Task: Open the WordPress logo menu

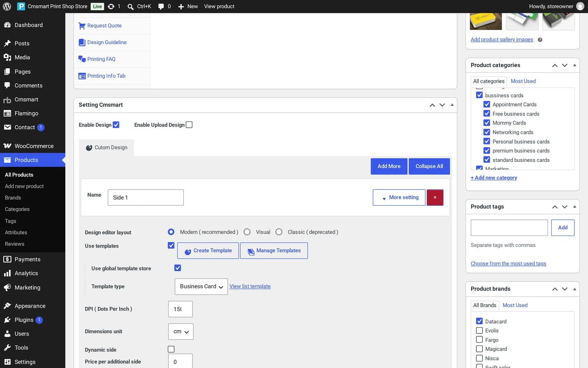Action: 7,6
